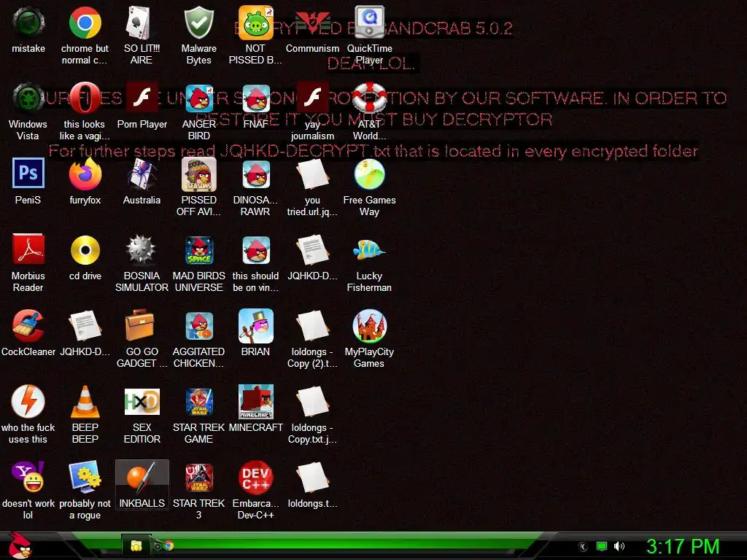Open the HxD hex editor icon

(x=142, y=402)
